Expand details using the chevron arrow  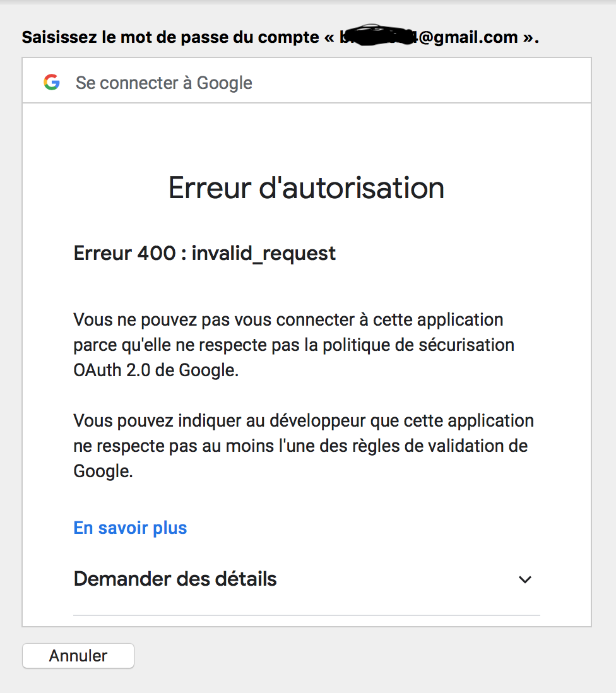coord(524,579)
